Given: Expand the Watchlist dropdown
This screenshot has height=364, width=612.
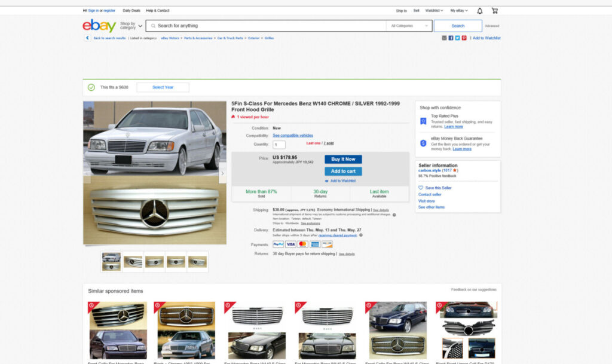Looking at the screenshot, I should (x=434, y=11).
